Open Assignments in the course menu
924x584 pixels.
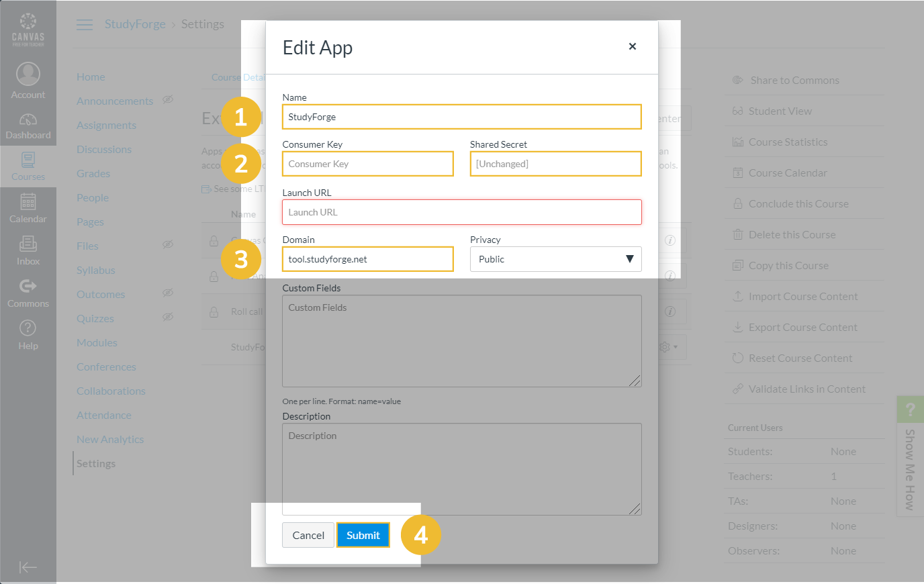[106, 126]
